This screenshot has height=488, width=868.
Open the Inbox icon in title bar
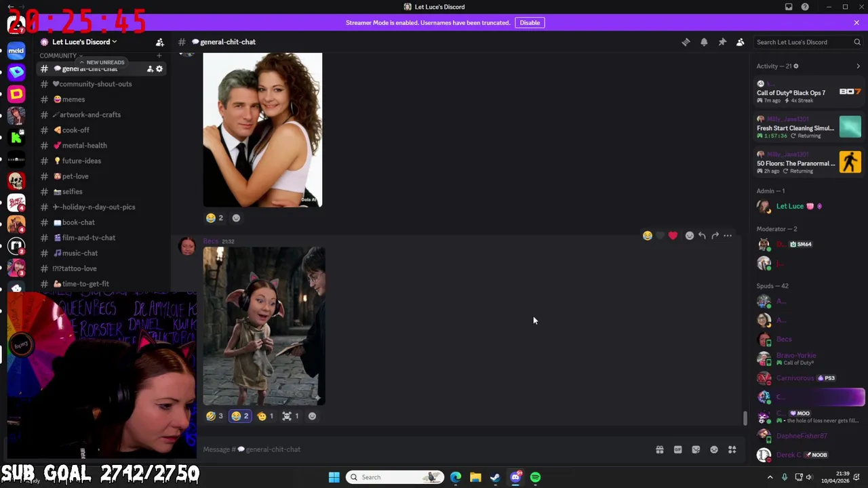pos(789,7)
